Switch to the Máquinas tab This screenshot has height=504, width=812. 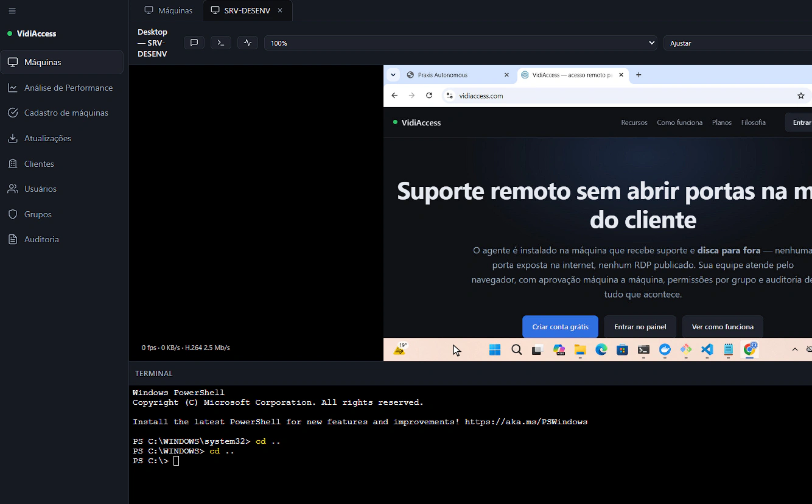[169, 10]
